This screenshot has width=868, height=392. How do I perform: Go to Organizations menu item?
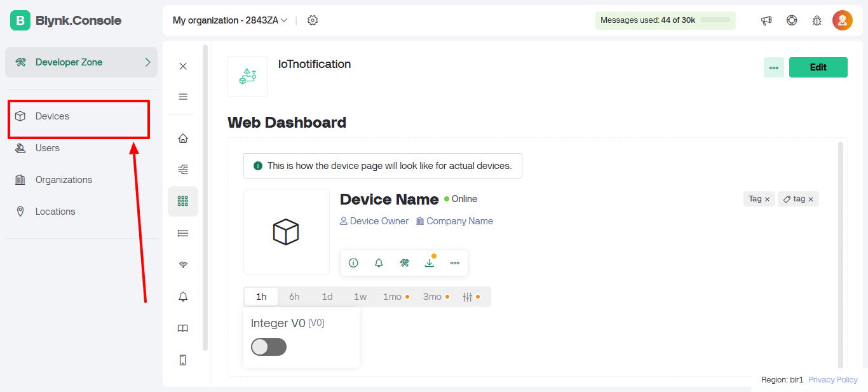coord(81,180)
